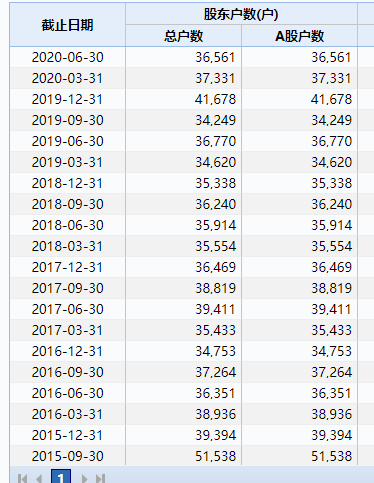Click the A股户数 column header
Viewport: 374px width, 483px height.
pyautogui.click(x=299, y=36)
